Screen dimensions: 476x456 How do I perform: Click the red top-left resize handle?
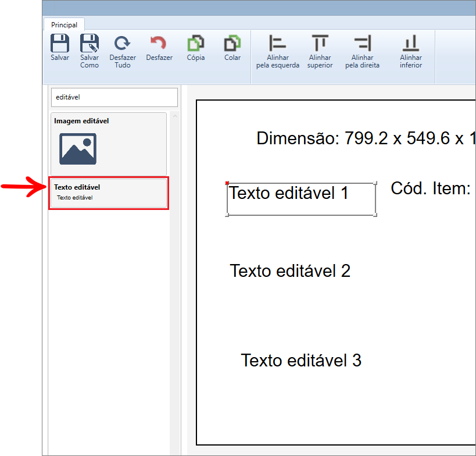tap(227, 183)
